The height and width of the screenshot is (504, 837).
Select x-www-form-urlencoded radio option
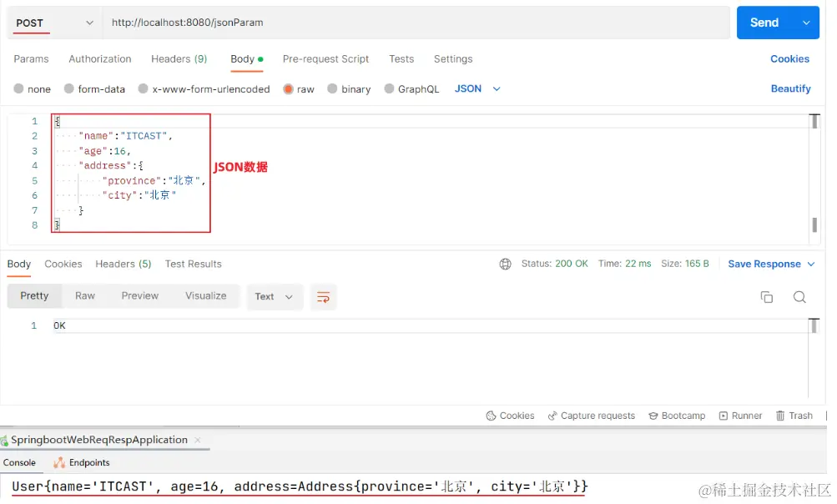click(x=143, y=88)
